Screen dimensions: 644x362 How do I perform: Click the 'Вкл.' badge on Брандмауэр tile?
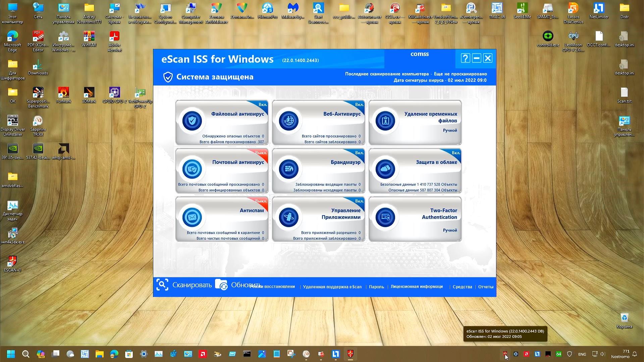pyautogui.click(x=359, y=153)
